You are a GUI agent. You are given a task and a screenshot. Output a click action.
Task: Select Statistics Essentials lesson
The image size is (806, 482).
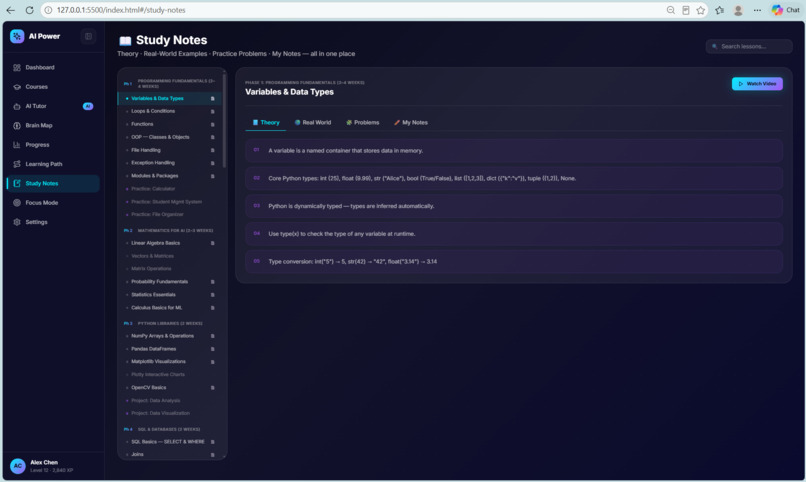pos(170,294)
